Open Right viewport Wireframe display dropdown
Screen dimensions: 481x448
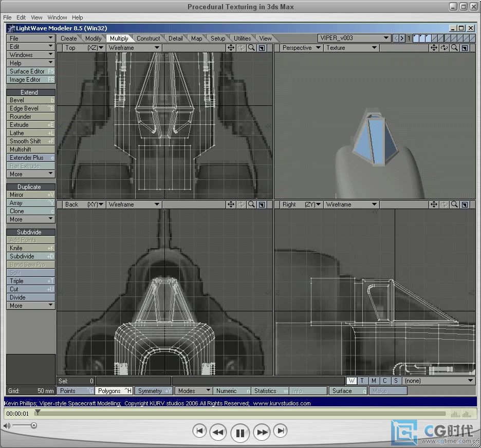pyautogui.click(x=351, y=204)
